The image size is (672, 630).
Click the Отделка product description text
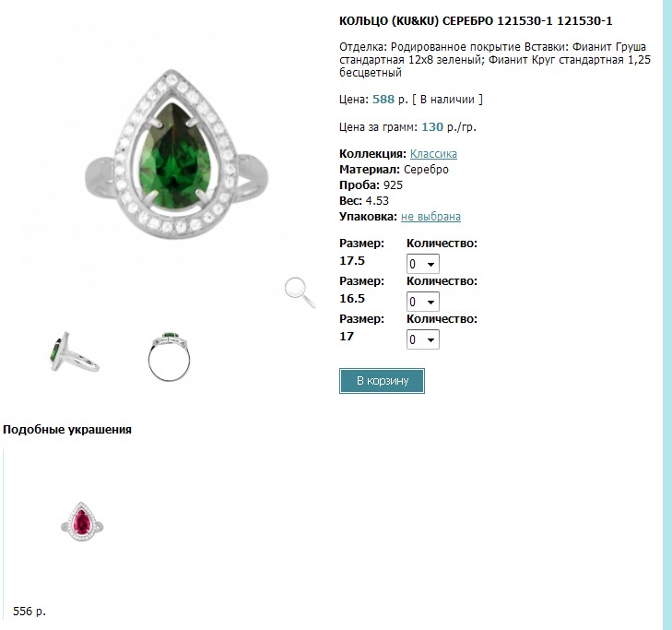pyautogui.click(x=495, y=60)
